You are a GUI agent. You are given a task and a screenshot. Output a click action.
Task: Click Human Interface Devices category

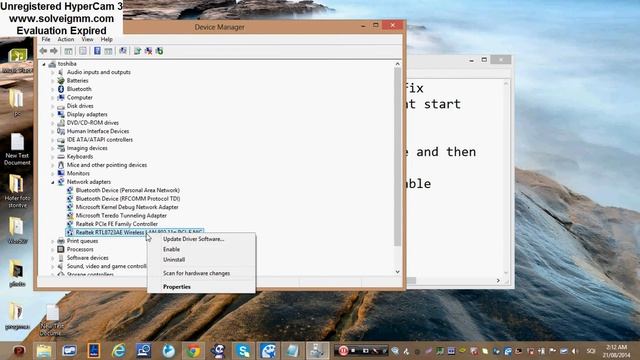coord(98,131)
